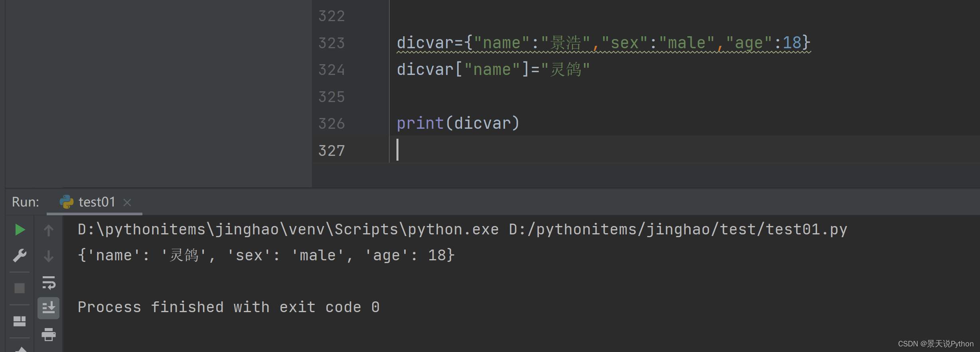Image resolution: width=980 pixels, height=352 pixels.
Task: Click line number 322 in gutter
Action: [x=331, y=16]
